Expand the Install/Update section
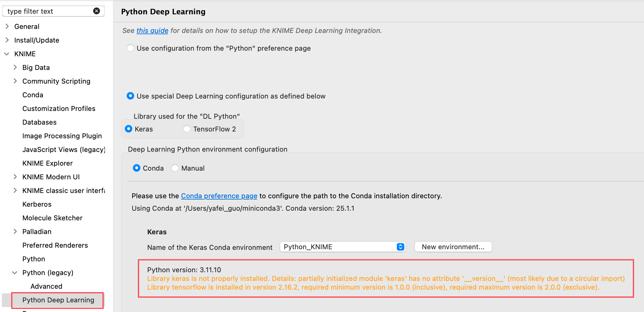 pos(7,40)
